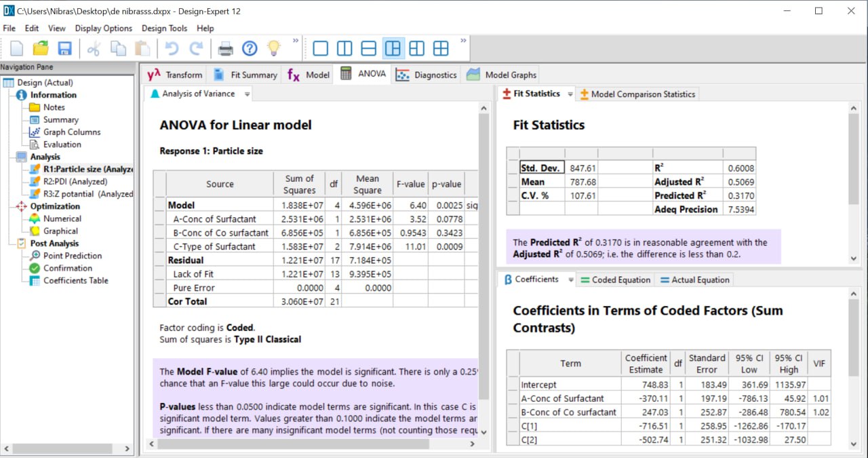The width and height of the screenshot is (868, 458).
Task: Click the Save file toolbar icon
Action: (64, 48)
